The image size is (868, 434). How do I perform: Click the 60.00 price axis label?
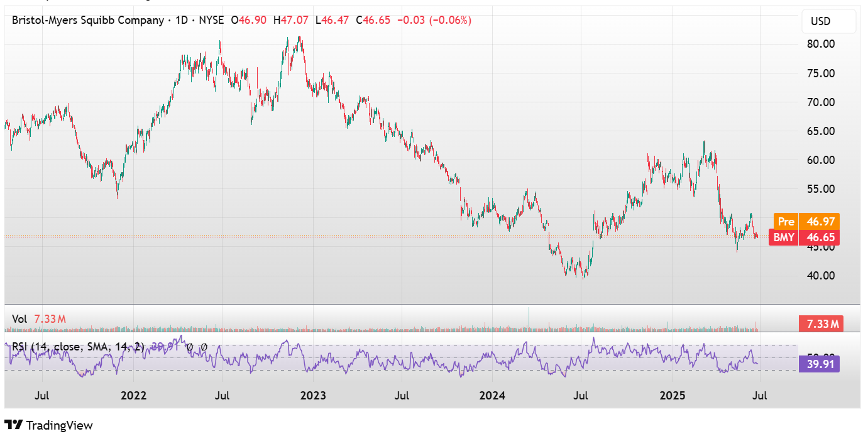821,160
